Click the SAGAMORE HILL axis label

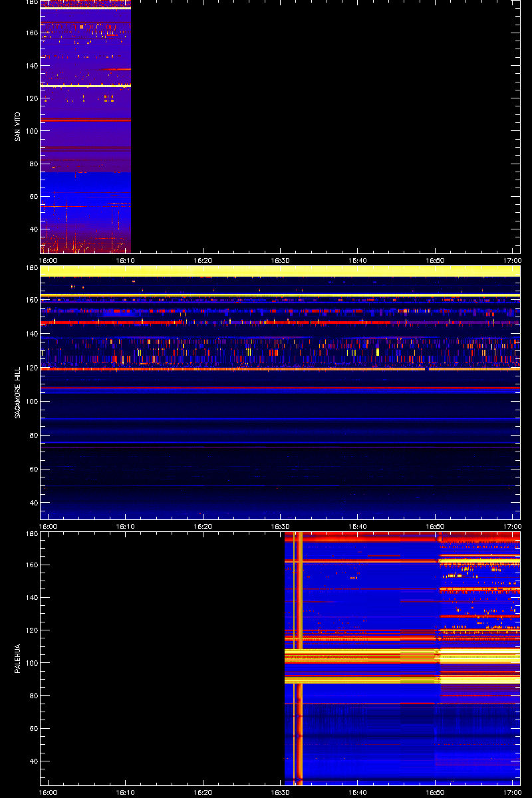coord(17,392)
